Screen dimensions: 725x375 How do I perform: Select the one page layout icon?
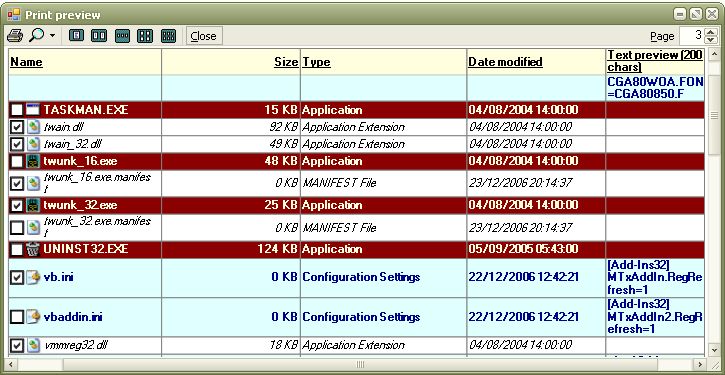click(76, 36)
